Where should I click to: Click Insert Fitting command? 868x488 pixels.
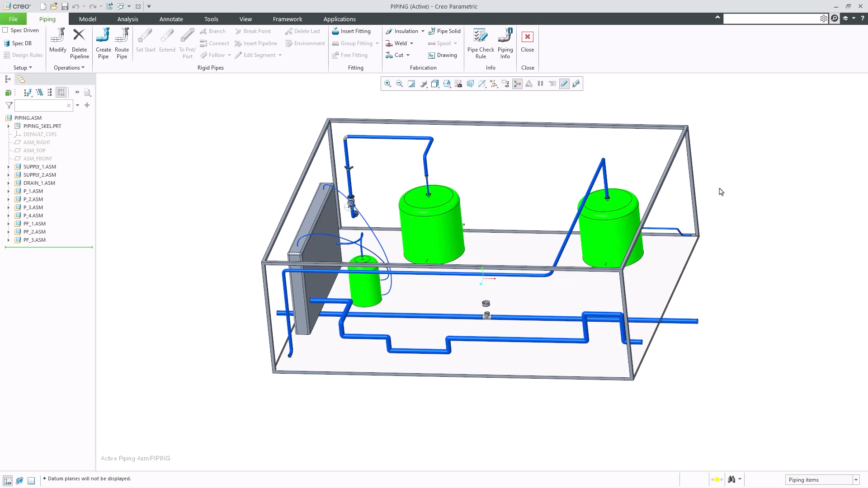coord(351,31)
